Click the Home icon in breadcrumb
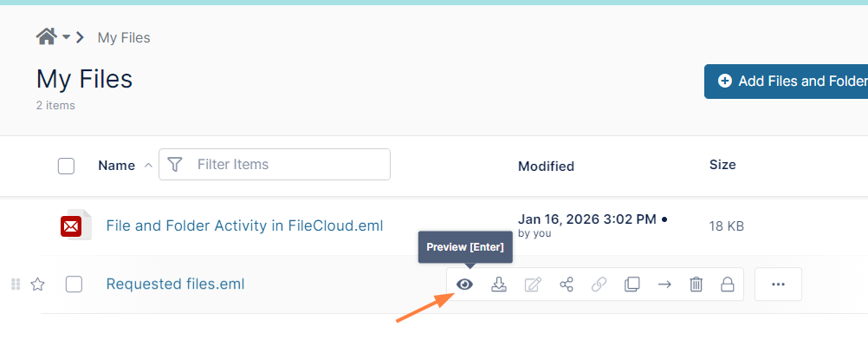The image size is (868, 353). tap(46, 36)
